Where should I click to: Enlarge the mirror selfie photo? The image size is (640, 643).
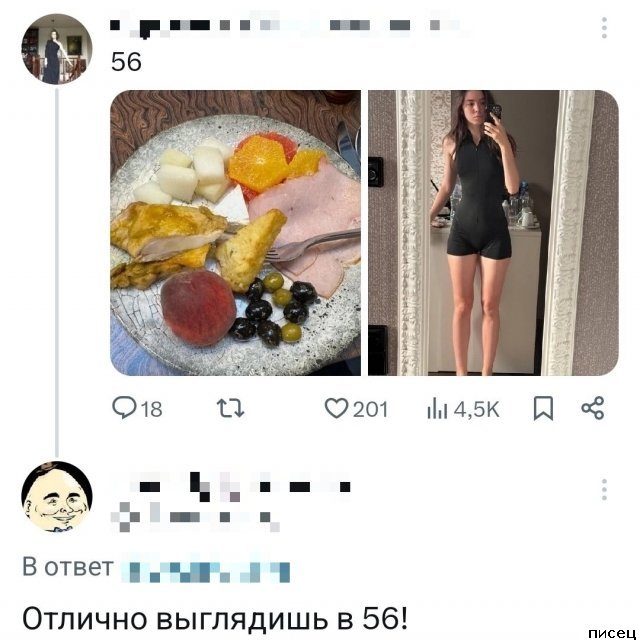(x=493, y=233)
